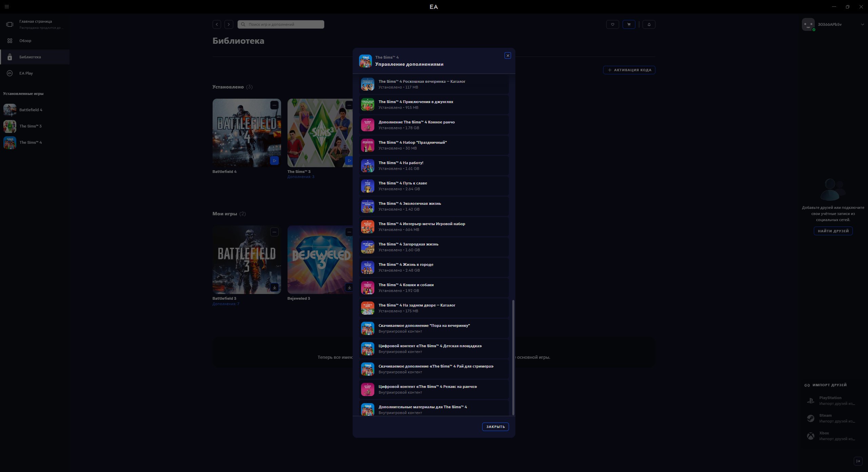Select the Рай для стримера content row
Screen dimensions: 868x472
click(x=434, y=369)
